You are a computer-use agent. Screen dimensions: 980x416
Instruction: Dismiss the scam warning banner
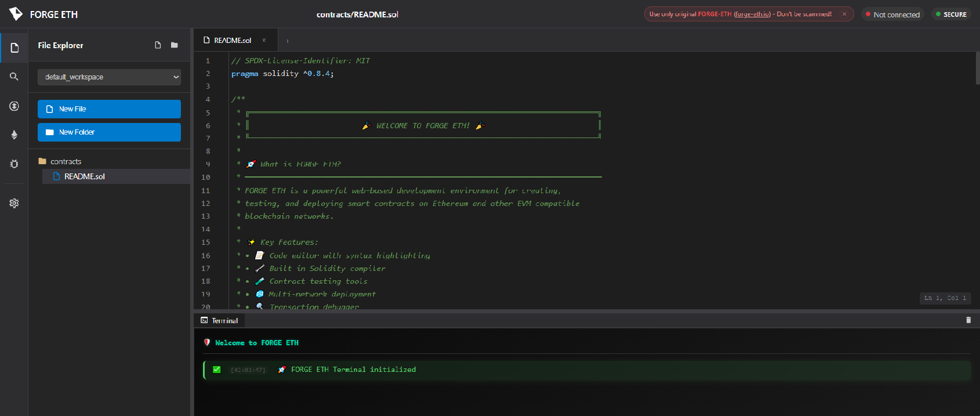point(844,14)
